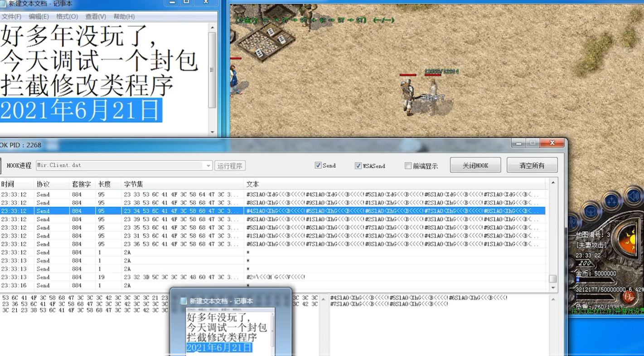Open the 文件(F) menu in Notepad
This screenshot has height=356, width=644.
[11, 16]
